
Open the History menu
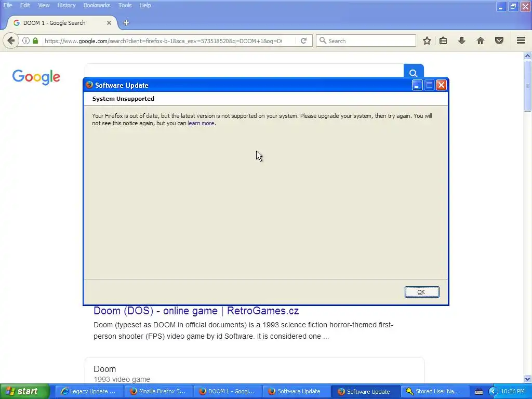(x=66, y=5)
